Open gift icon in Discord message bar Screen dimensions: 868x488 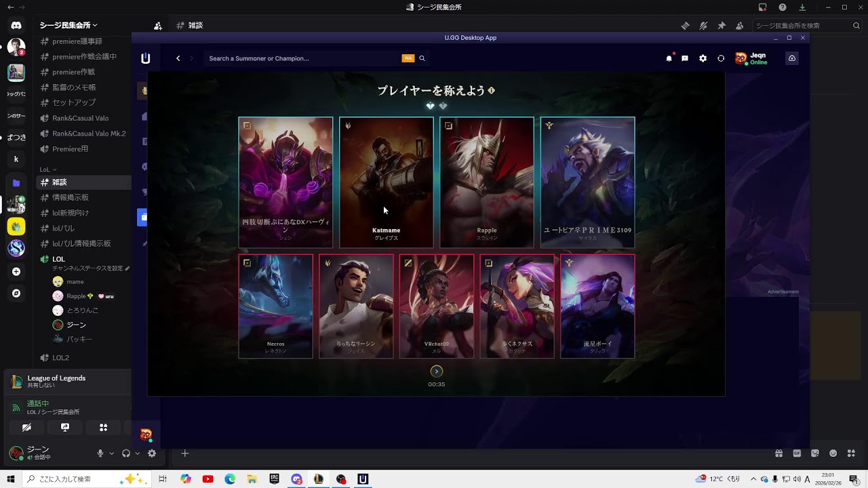[x=779, y=453]
